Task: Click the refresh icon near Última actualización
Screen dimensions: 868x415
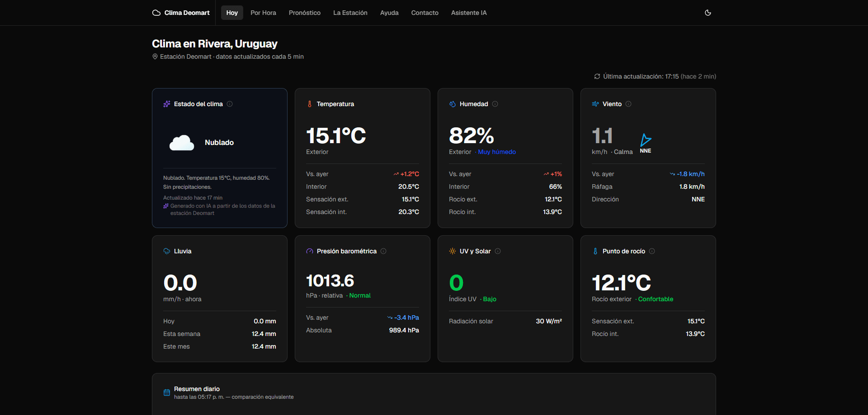Action: click(x=597, y=76)
